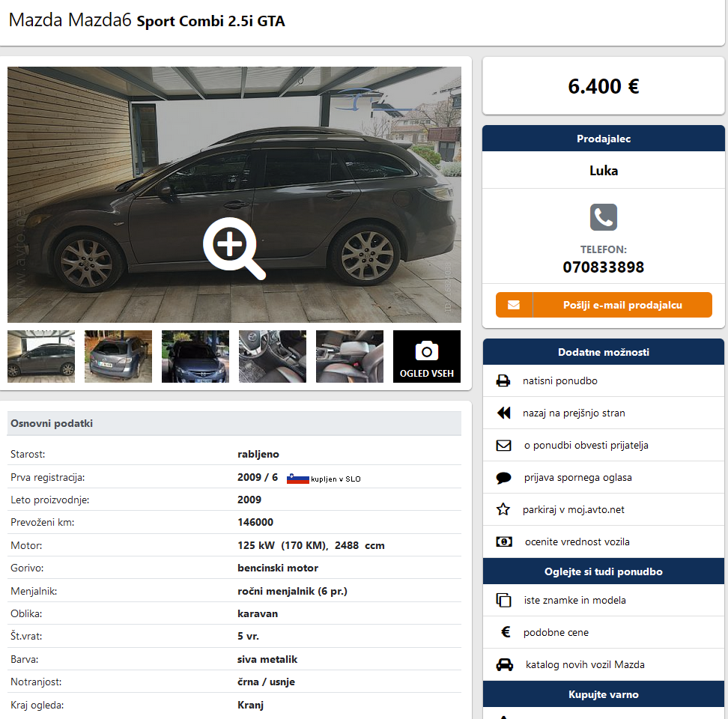This screenshot has height=719, width=728.
Task: Send email via Pošlji e-mail prodajalcu button
Action: 604,305
